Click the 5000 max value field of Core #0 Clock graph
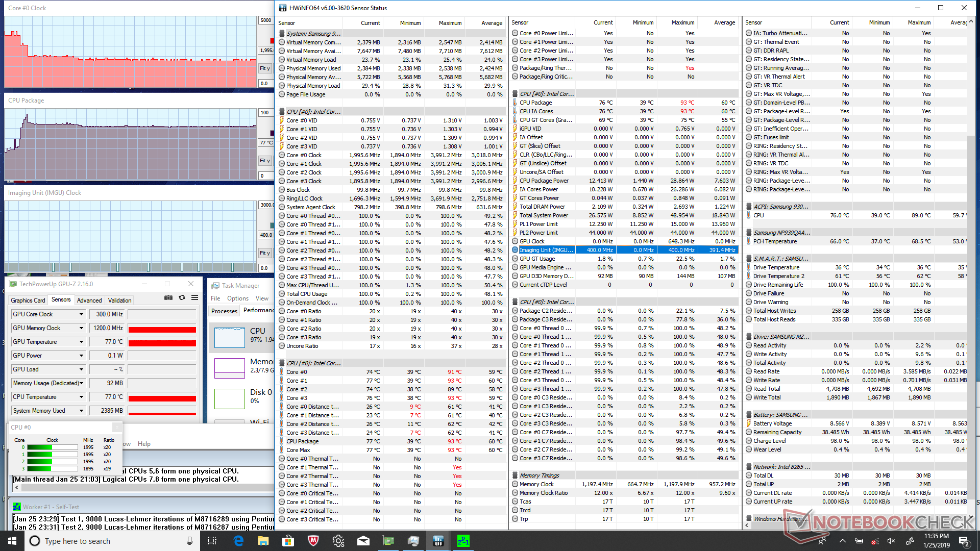980x551 pixels. pyautogui.click(x=266, y=20)
